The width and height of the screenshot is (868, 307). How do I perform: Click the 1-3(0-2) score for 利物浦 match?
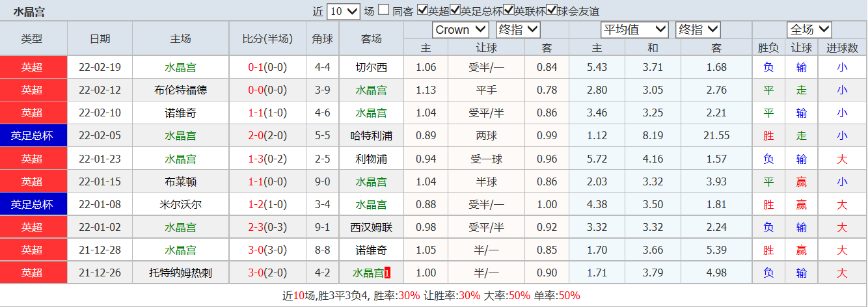(x=267, y=159)
